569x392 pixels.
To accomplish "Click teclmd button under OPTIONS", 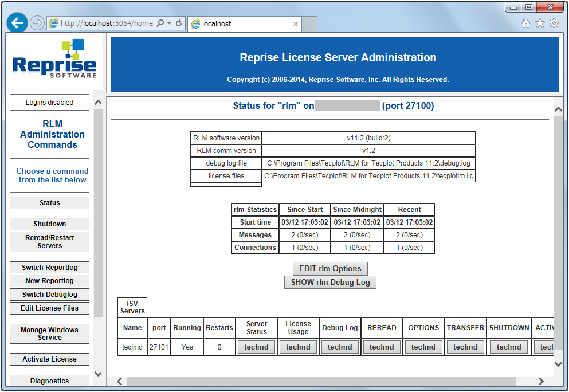I will [423, 347].
